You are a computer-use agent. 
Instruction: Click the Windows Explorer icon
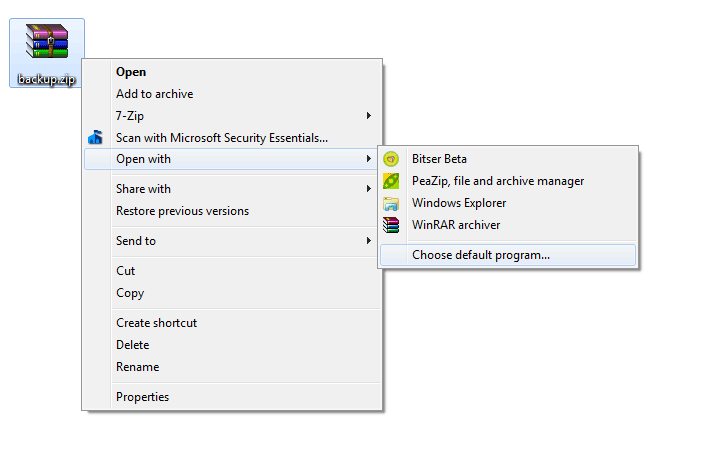[x=392, y=203]
